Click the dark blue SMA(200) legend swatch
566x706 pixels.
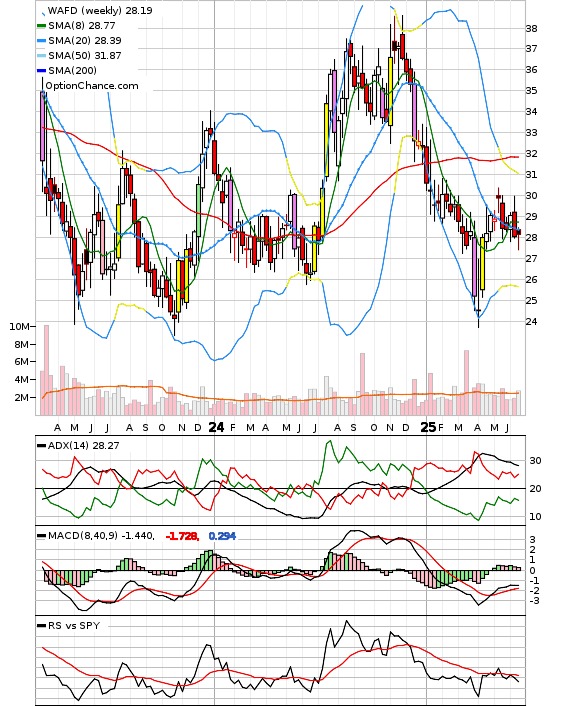tap(41, 71)
